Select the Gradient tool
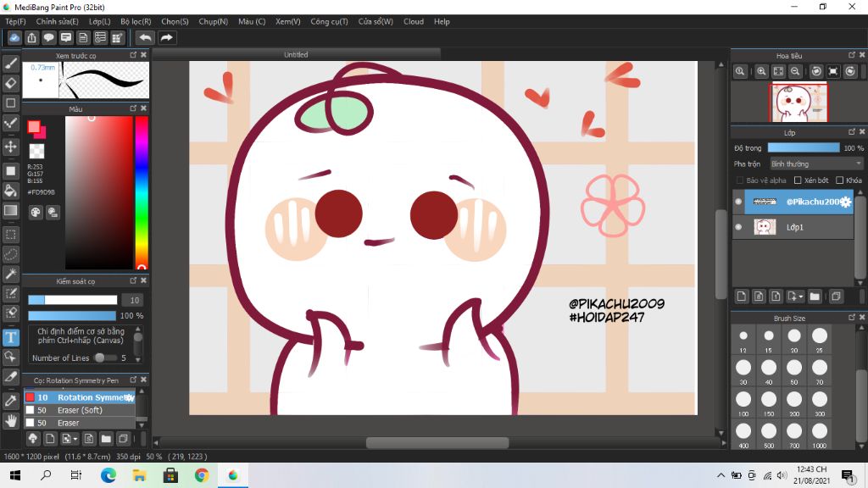This screenshot has width=868, height=488. [x=10, y=210]
